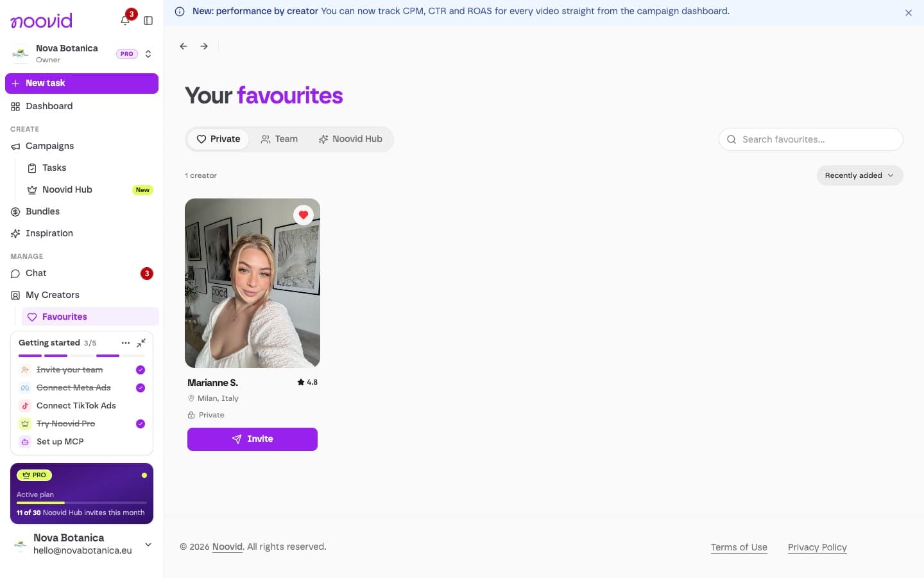Click the PRO plan badge card
Screen dimensions: 924x578
pos(81,493)
